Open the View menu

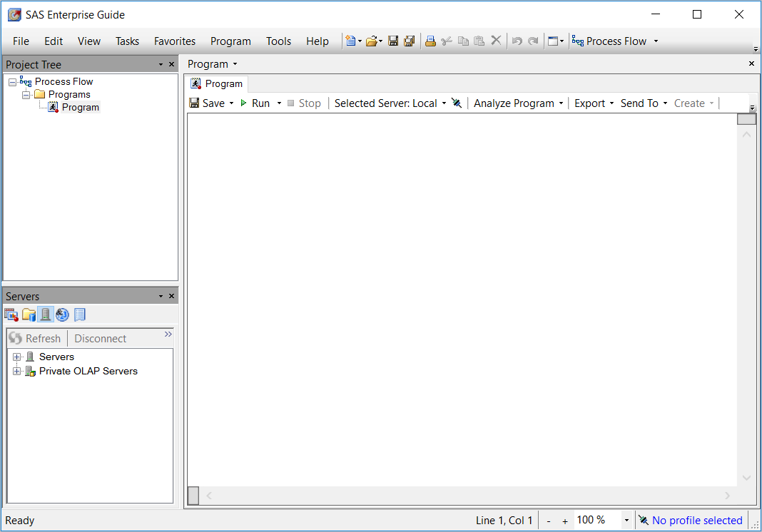pyautogui.click(x=89, y=41)
